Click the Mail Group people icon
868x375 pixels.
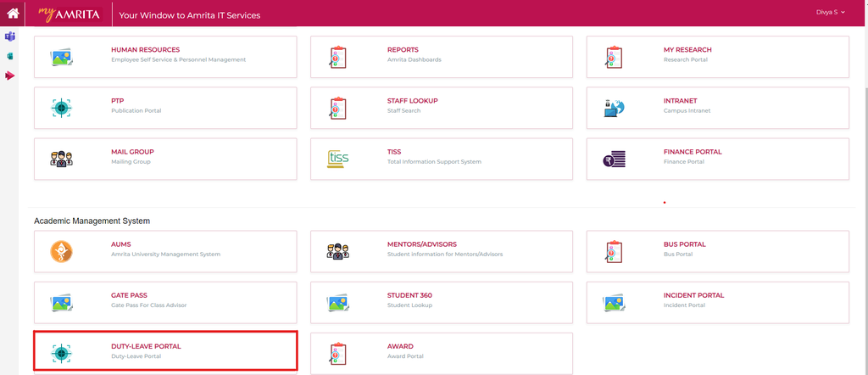[61, 159]
